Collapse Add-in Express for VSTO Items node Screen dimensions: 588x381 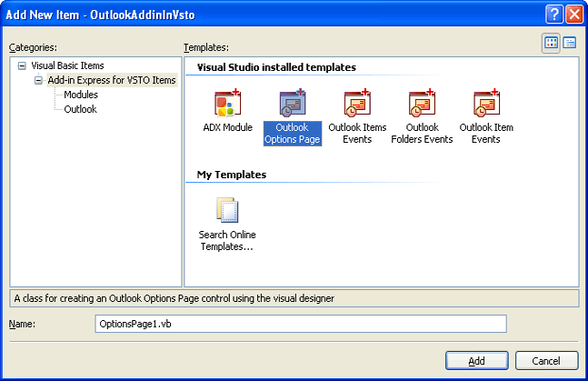(38, 80)
